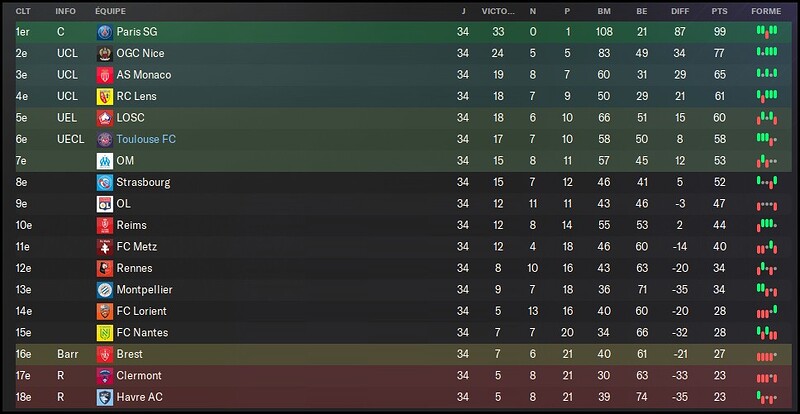Viewport: 800px width, 414px height.
Task: Select the AS Monaco crest icon
Action: (105, 75)
